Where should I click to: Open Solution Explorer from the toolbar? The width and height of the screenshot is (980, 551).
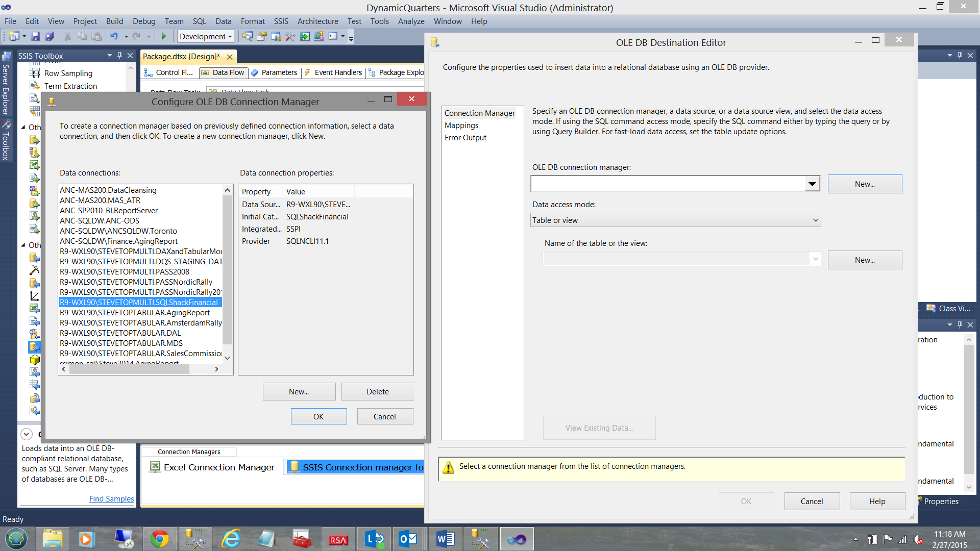click(x=248, y=36)
